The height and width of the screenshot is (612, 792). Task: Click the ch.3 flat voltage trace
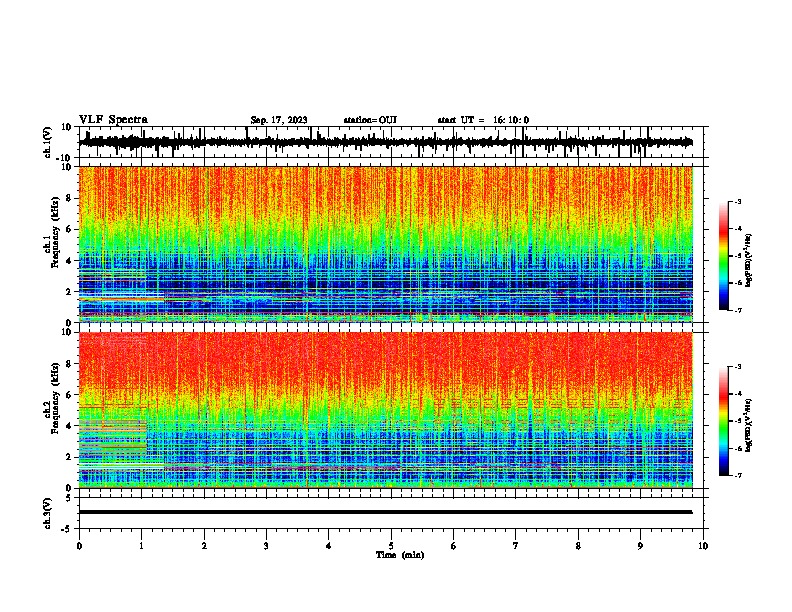[385, 512]
